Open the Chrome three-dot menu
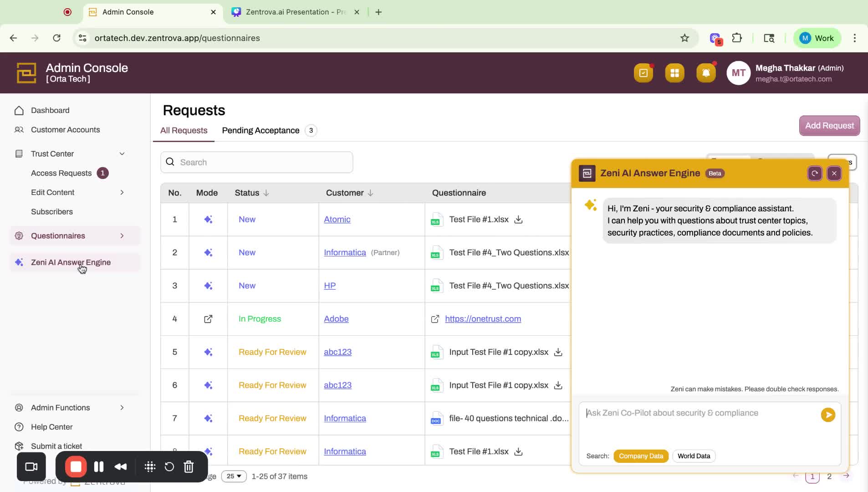This screenshot has width=868, height=492. point(855,38)
